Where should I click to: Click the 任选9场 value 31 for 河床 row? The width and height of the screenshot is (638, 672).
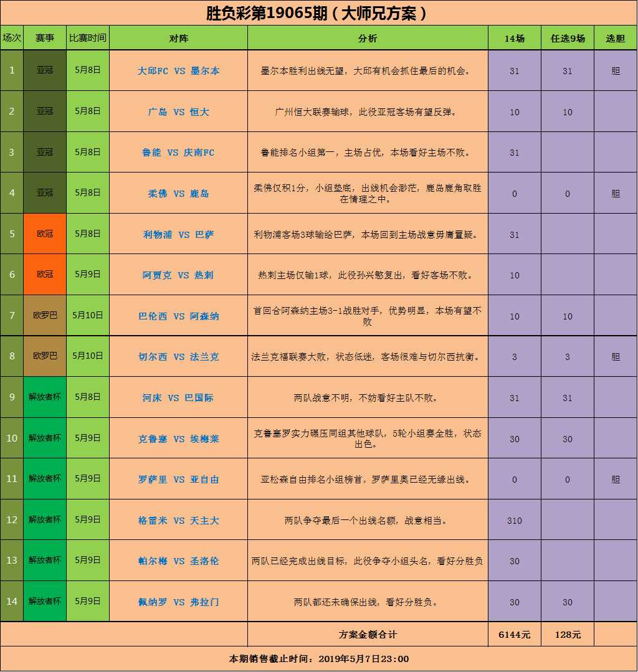pos(568,398)
